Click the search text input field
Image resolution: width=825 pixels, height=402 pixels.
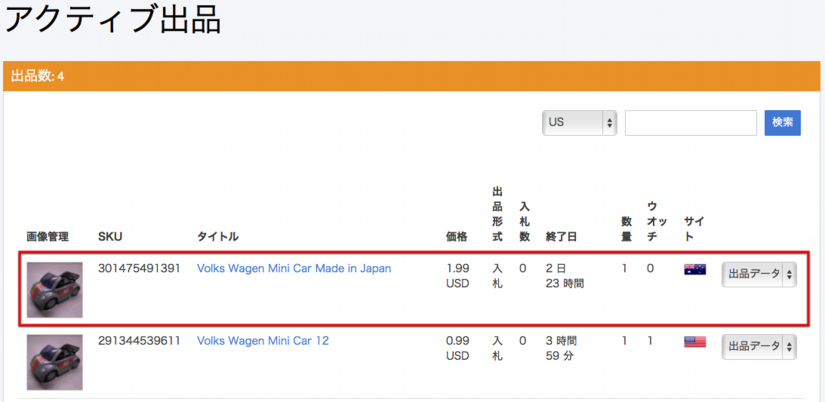690,123
